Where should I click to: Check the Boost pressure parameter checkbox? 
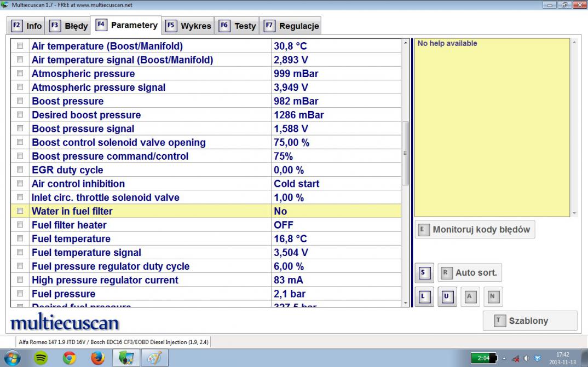pos(20,101)
